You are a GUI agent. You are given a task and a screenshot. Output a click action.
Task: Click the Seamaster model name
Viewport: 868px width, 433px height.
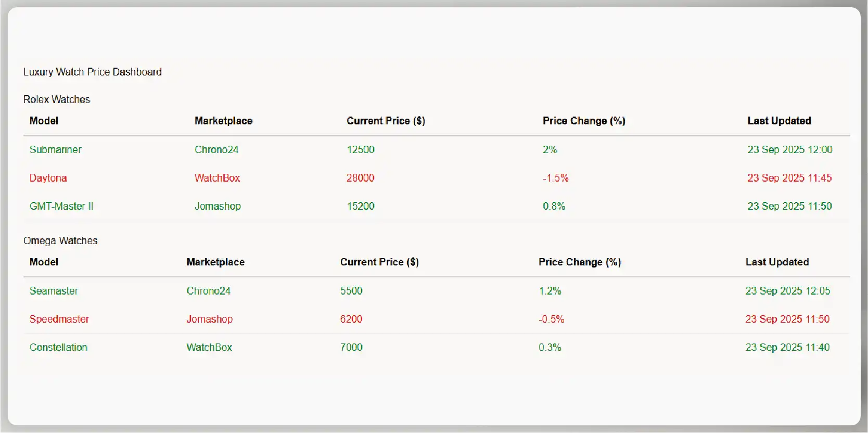54,291
